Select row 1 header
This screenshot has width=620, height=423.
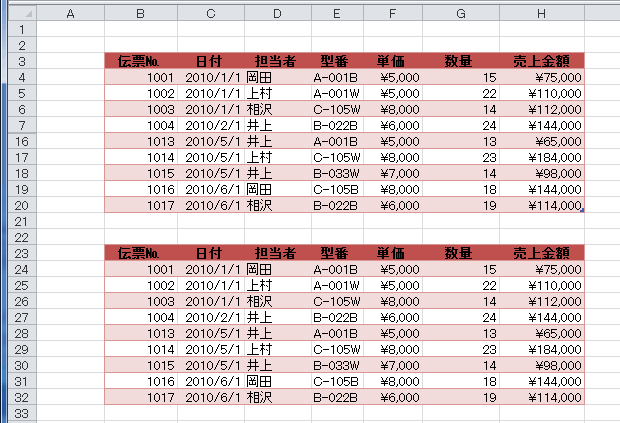tap(19, 29)
